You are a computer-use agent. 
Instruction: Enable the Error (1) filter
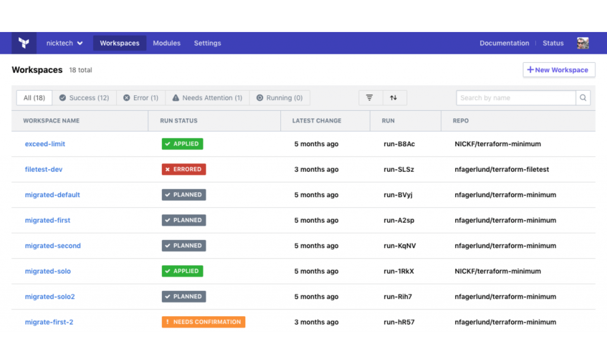click(x=142, y=98)
